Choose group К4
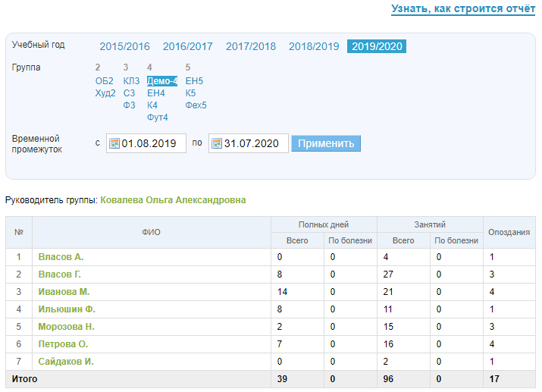The image size is (542, 392). 152,105
